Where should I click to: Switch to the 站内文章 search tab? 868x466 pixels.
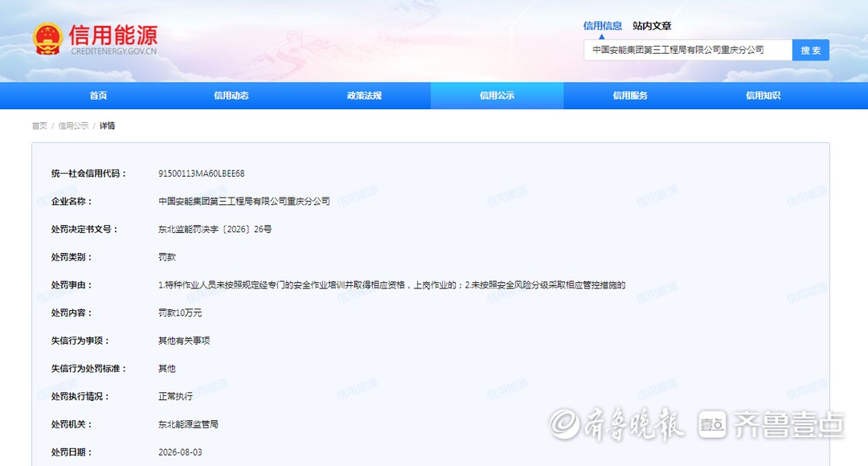tap(652, 26)
